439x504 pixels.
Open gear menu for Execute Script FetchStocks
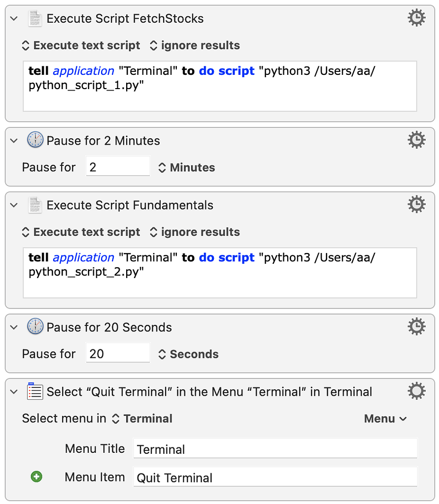(x=416, y=18)
